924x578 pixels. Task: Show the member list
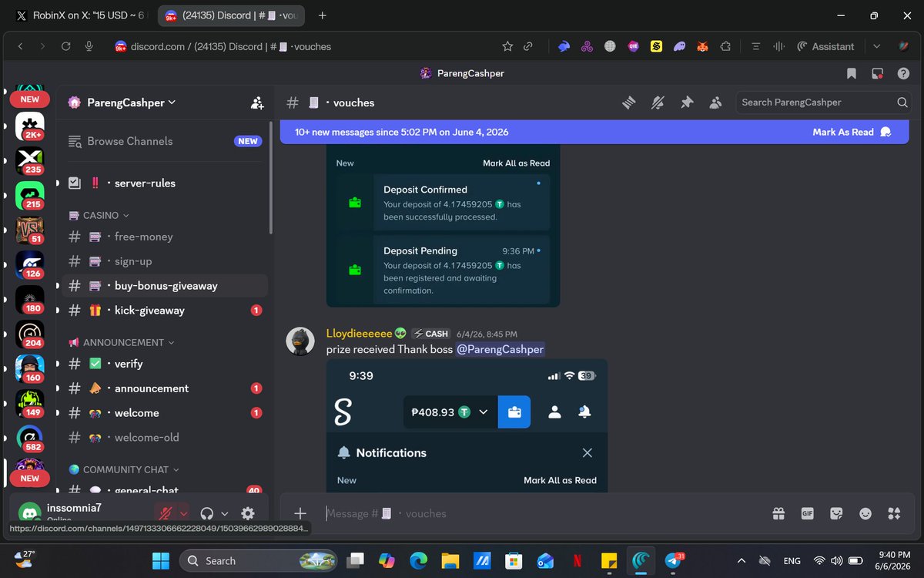pos(715,102)
